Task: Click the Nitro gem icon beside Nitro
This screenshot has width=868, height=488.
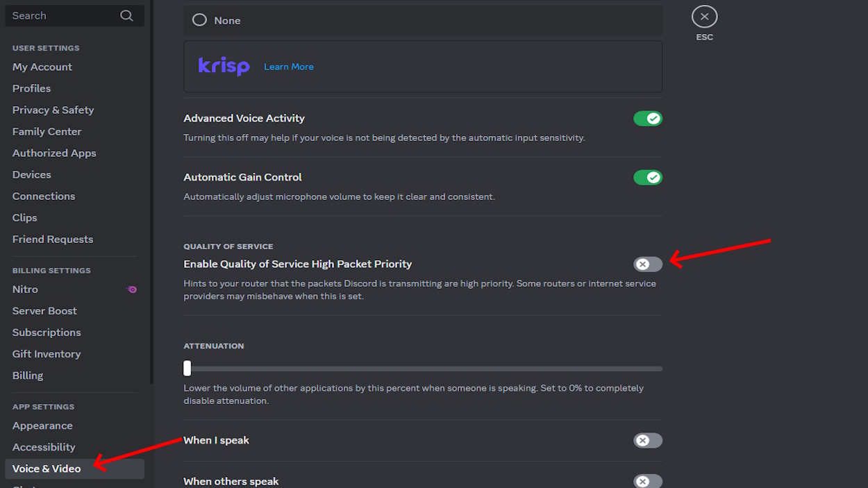Action: pyautogui.click(x=131, y=289)
